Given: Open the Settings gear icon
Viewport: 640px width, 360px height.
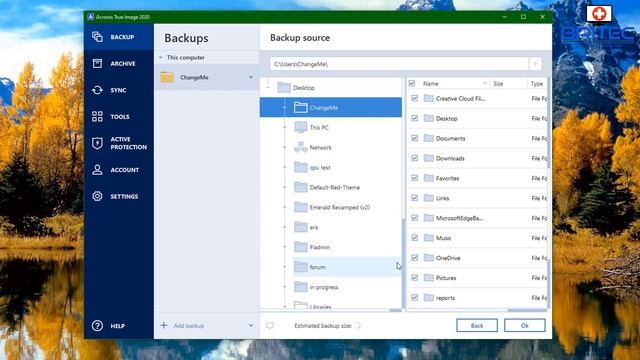Looking at the screenshot, I should tap(97, 196).
